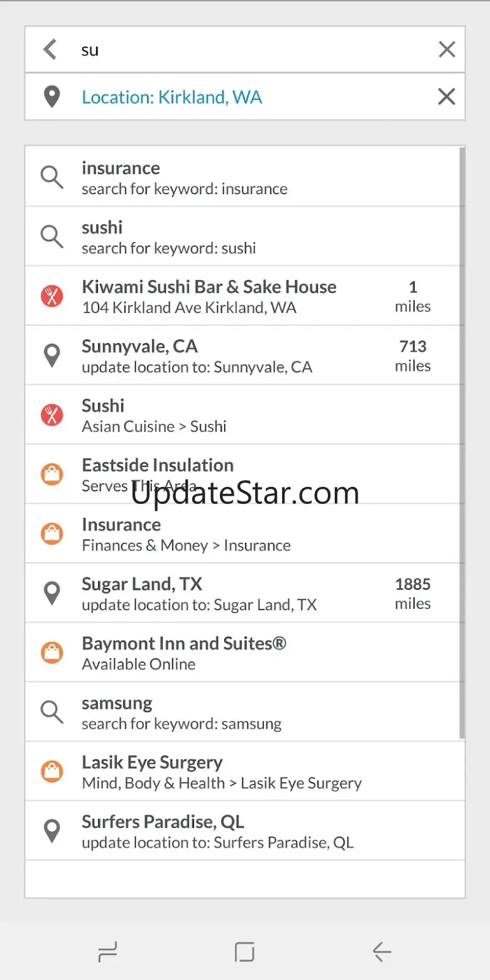Remove the Kirkland, WA location
Image resolution: width=490 pixels, height=980 pixels.
click(x=447, y=96)
